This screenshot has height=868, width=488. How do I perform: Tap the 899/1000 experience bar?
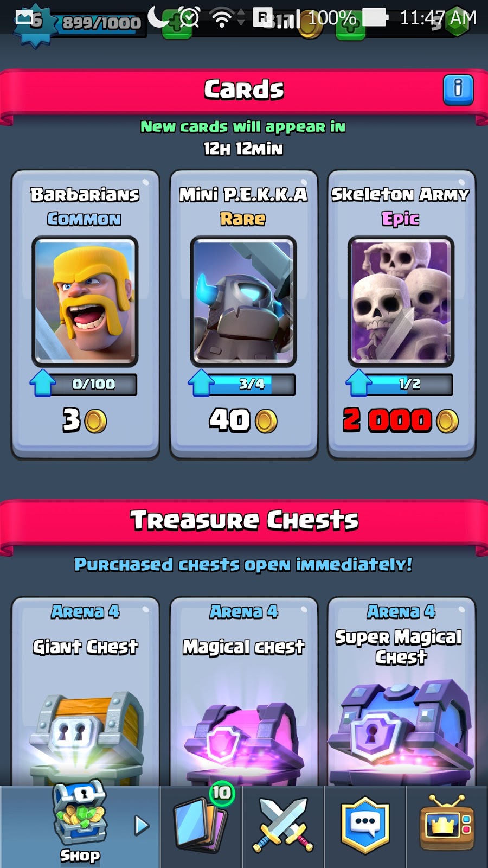101,23
